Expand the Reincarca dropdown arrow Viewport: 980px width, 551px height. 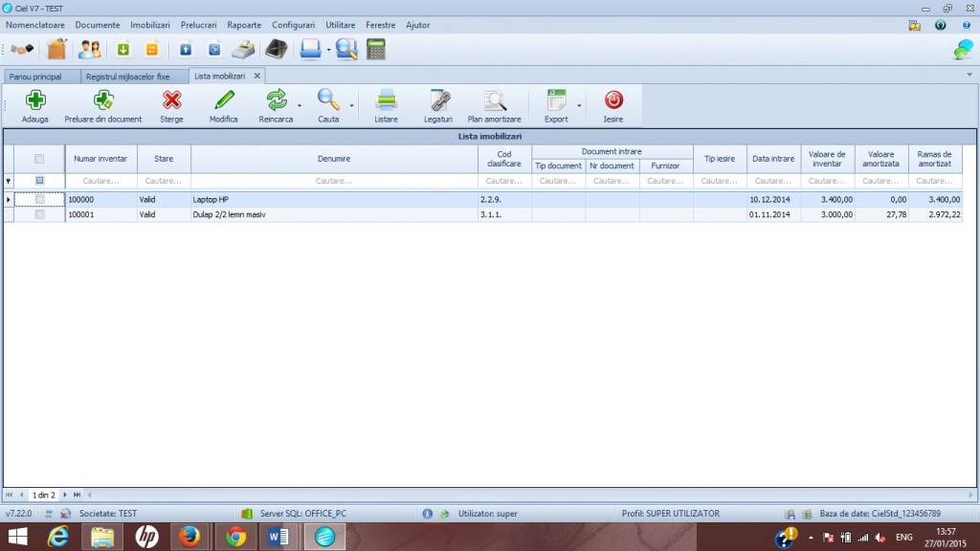[x=300, y=105]
